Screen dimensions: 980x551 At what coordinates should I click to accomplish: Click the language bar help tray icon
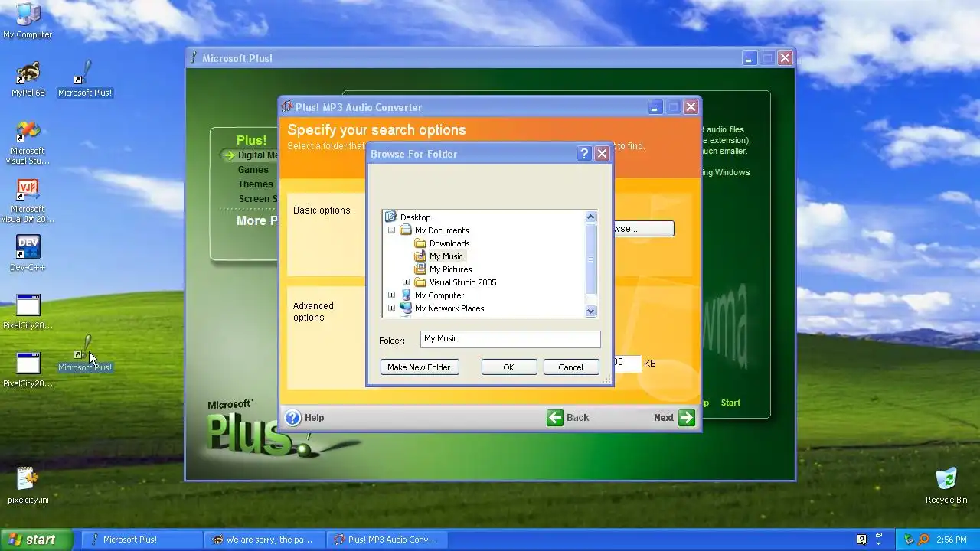(861, 540)
